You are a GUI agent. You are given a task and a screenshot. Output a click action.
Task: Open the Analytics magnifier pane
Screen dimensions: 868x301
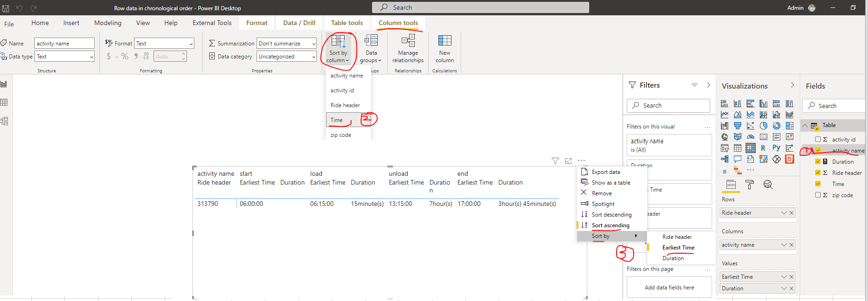pos(768,185)
